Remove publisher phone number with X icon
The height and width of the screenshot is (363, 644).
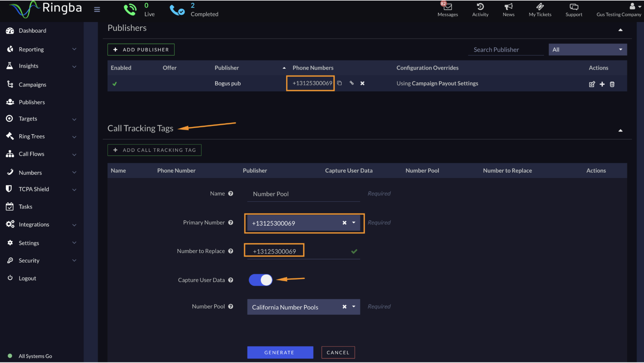coord(362,83)
